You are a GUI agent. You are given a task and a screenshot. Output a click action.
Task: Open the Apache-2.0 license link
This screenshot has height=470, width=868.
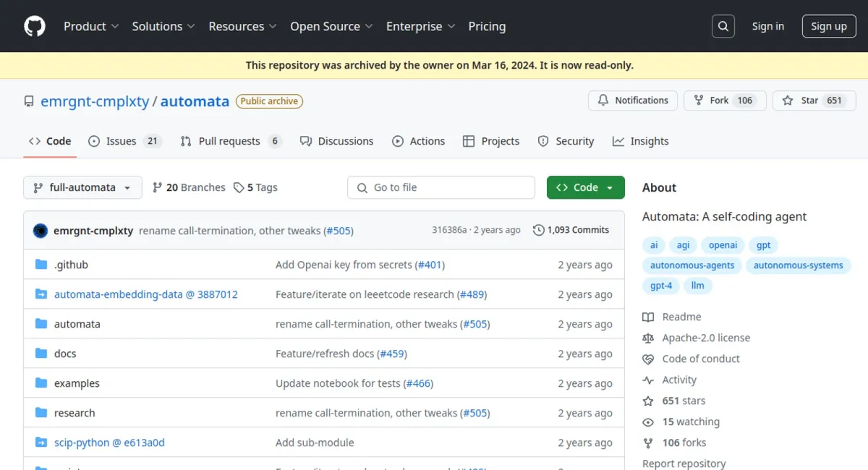(x=705, y=338)
